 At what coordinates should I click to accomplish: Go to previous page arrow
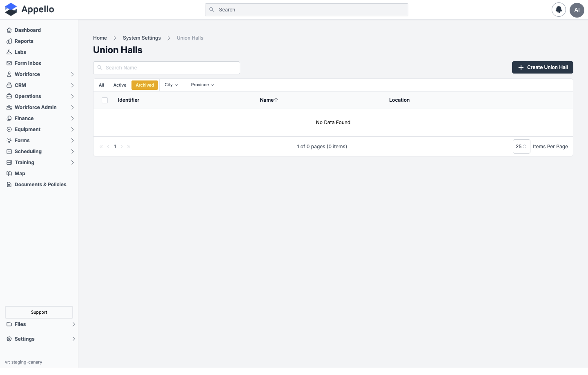(108, 147)
